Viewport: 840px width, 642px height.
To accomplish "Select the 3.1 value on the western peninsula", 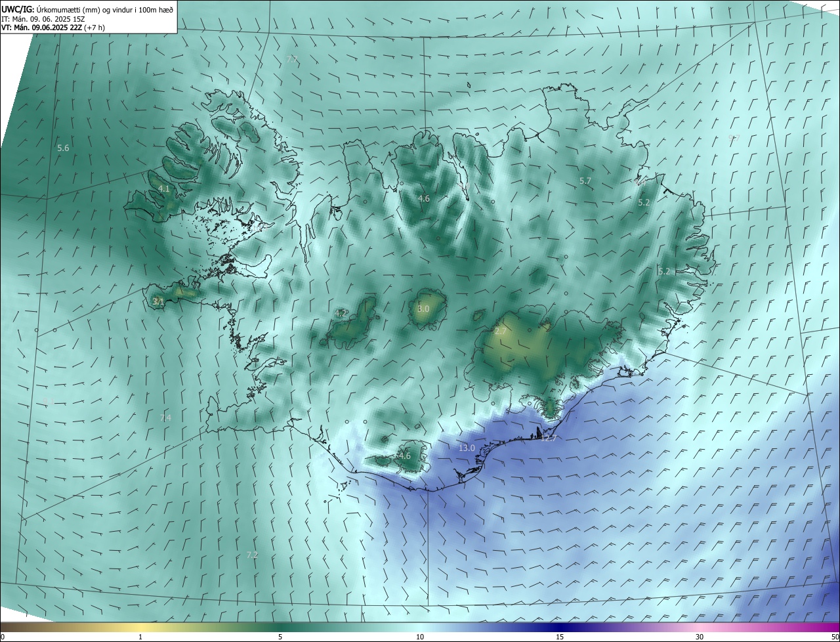I will click(x=157, y=301).
